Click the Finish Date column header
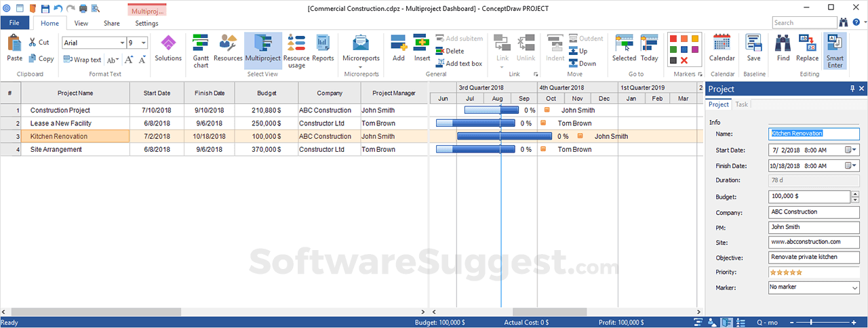Screen dimensions: 868x328 pyautogui.click(x=210, y=93)
